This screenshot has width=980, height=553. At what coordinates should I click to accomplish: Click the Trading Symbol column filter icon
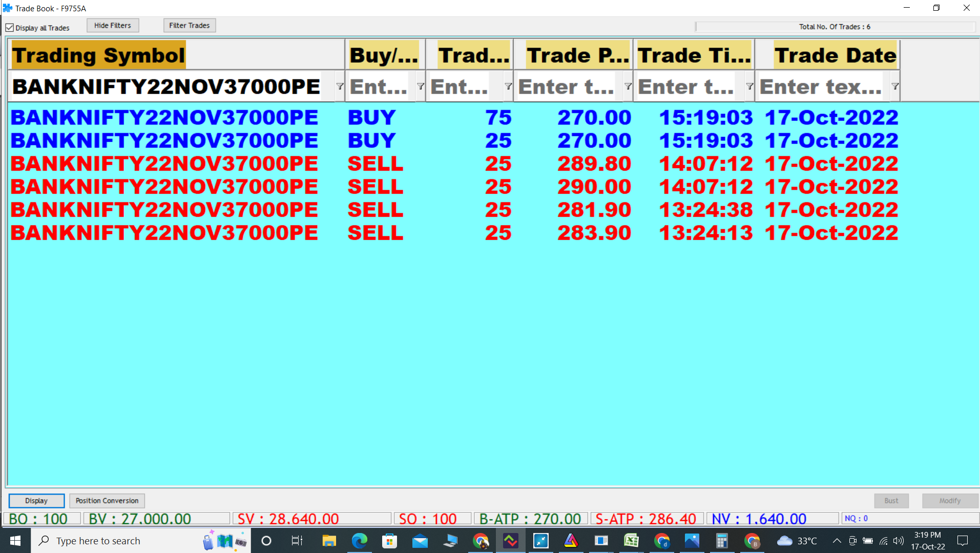[340, 86]
